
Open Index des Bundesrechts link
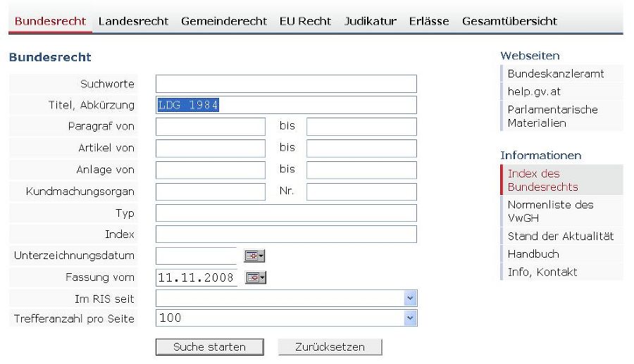click(542, 180)
